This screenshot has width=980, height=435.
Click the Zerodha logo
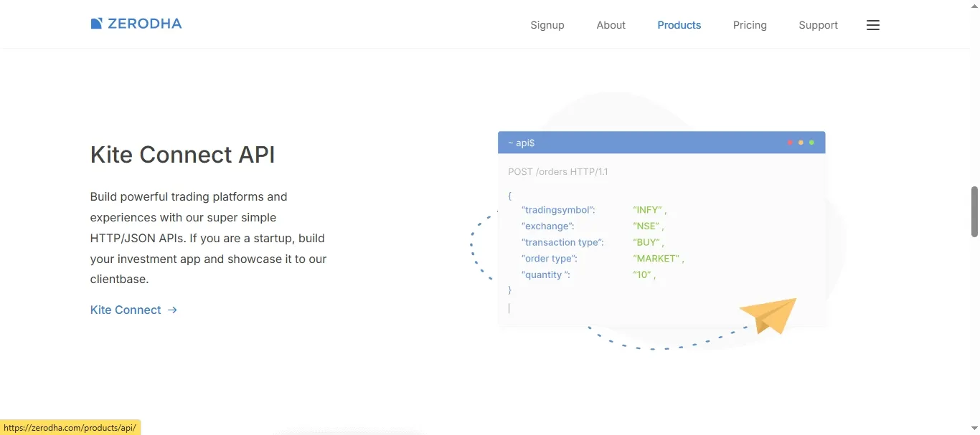point(136,24)
